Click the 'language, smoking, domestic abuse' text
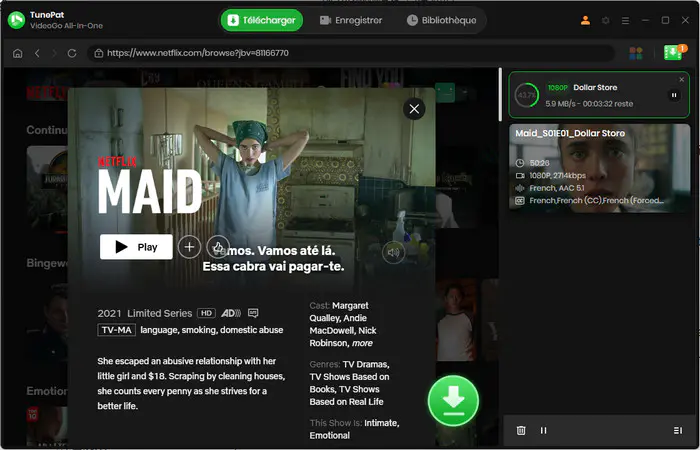This screenshot has width=700, height=450. point(212,330)
